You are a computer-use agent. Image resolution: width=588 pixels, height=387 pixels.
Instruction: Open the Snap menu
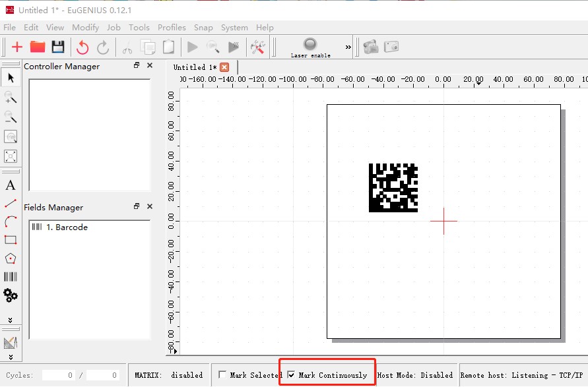click(x=203, y=27)
